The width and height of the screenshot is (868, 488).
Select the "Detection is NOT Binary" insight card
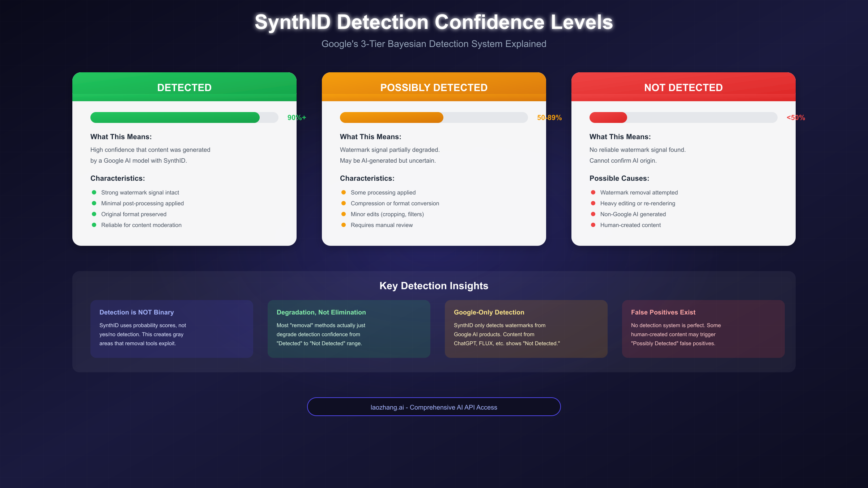(x=171, y=328)
